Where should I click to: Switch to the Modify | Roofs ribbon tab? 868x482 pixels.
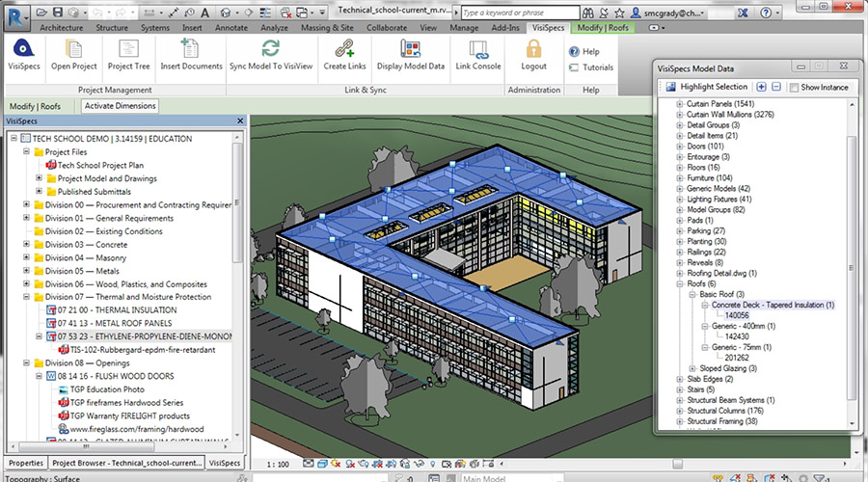pyautogui.click(x=603, y=27)
